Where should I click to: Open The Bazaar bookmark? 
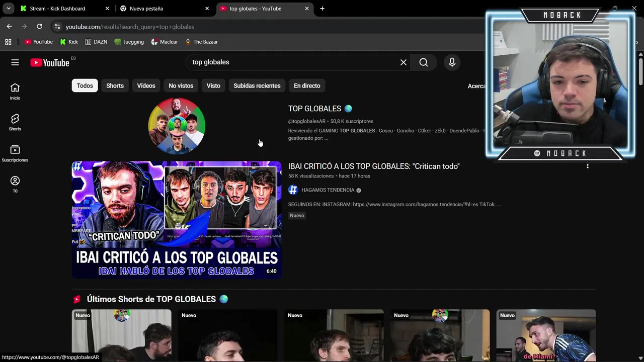(x=201, y=42)
